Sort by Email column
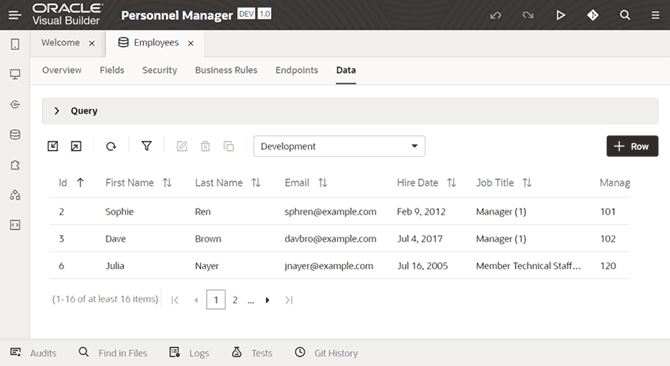 323,183
